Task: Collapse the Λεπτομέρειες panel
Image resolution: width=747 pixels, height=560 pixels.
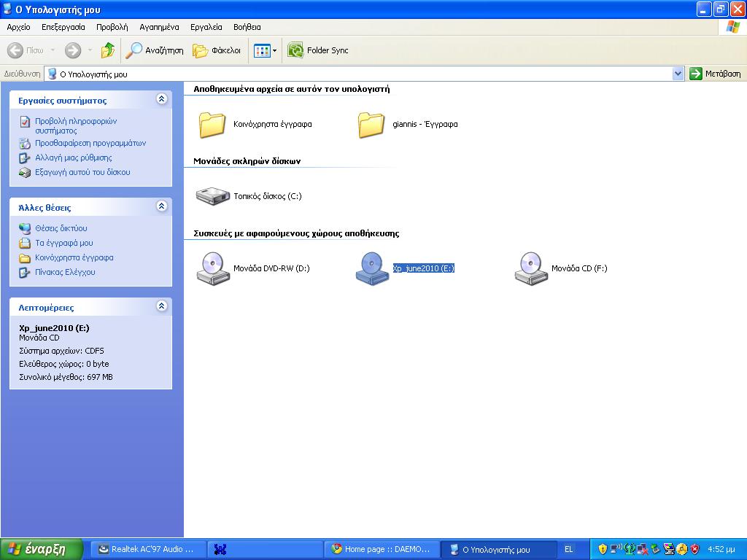Action: 161,307
